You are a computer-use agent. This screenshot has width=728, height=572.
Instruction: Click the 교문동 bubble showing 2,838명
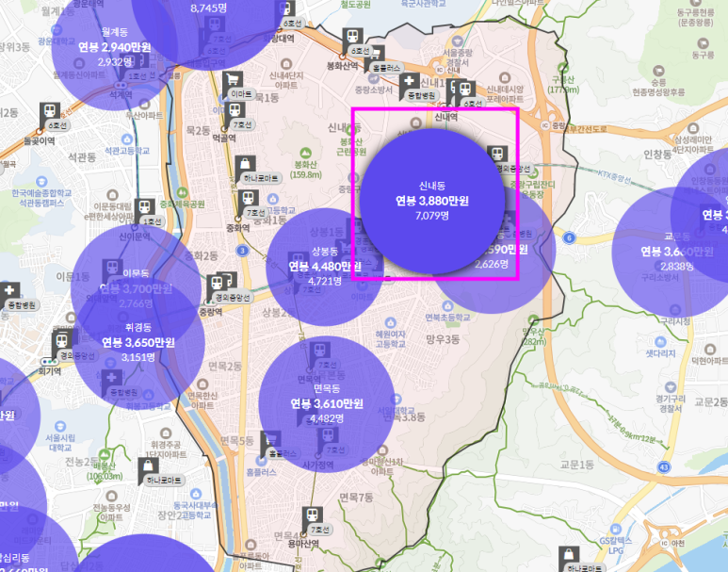(677, 252)
